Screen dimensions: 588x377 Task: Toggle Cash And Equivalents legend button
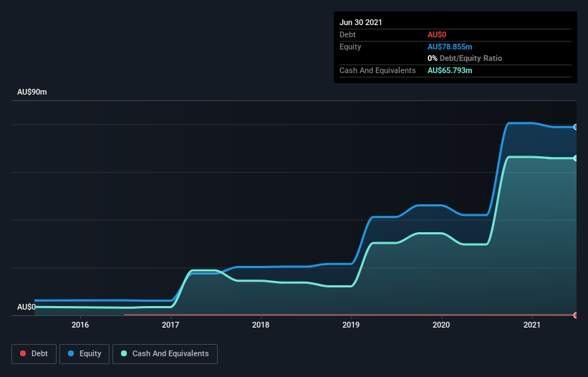[165, 354]
